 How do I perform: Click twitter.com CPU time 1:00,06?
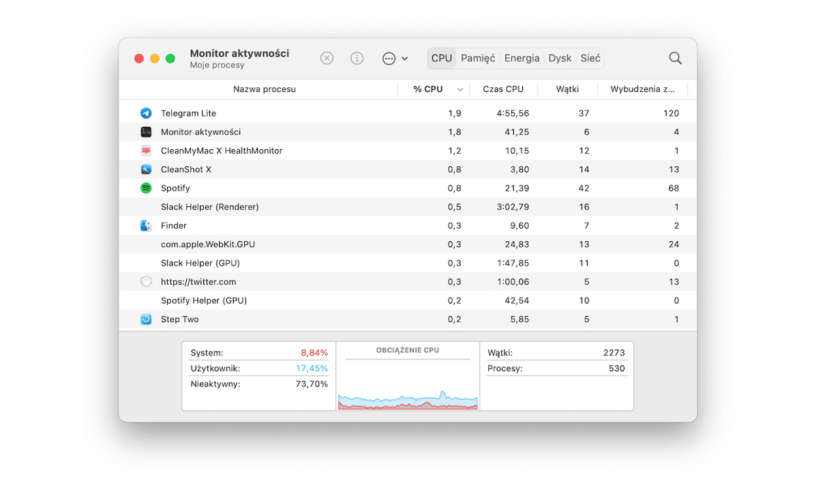point(513,282)
